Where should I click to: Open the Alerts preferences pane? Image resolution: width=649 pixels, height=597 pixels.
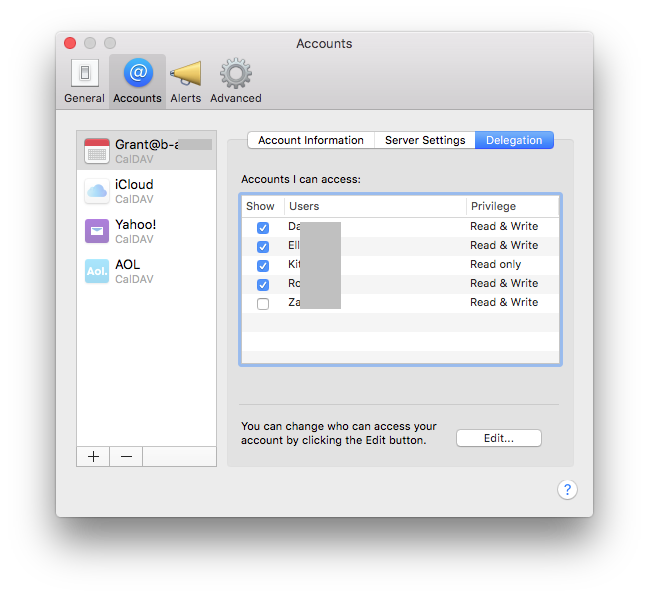point(186,82)
